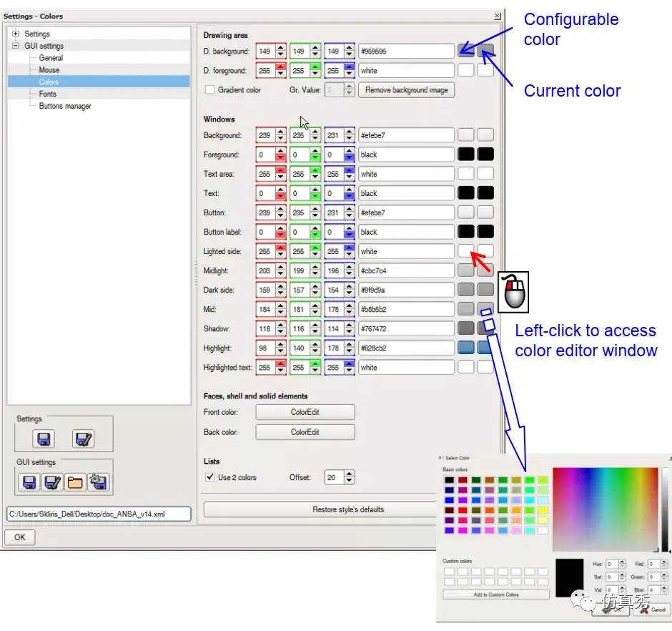Select Fonts in the settings tree
Screen dimensions: 672x631
(x=48, y=94)
